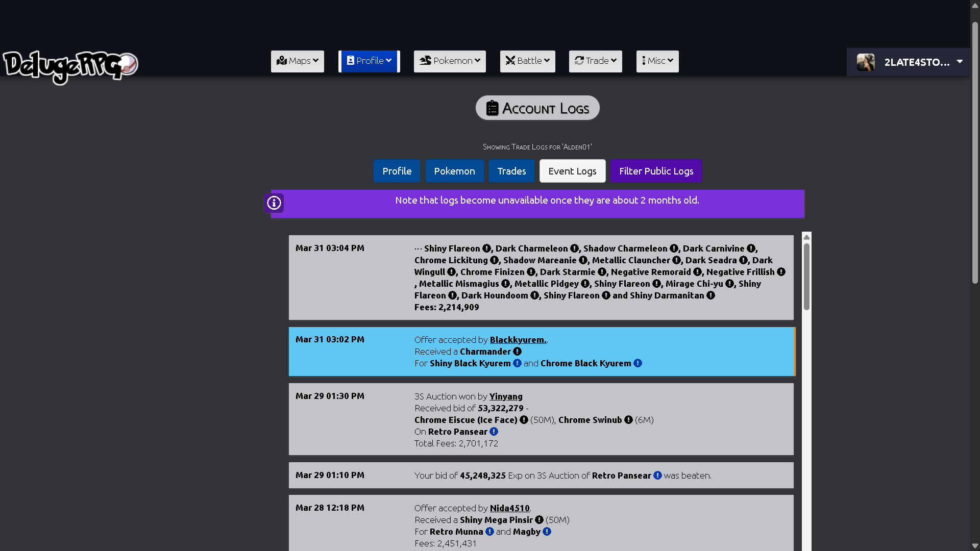Click the 'Mar 29 01:30 PM' timestamp
The image size is (980, 551).
[x=330, y=396]
